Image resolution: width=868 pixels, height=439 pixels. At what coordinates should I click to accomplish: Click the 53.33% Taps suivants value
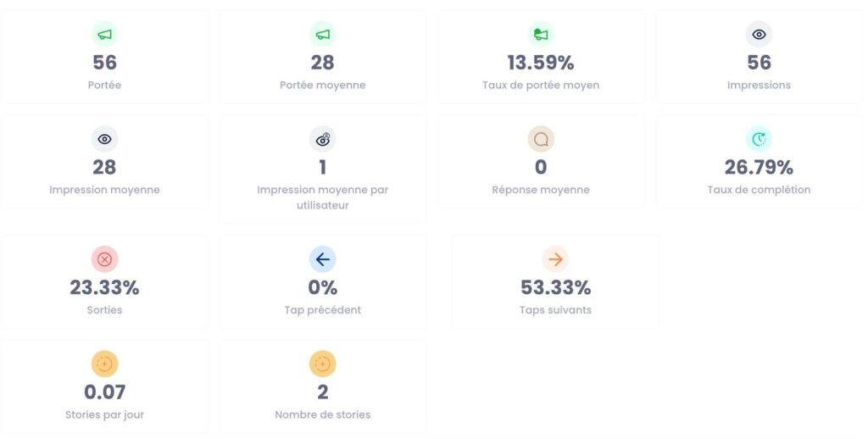[x=556, y=287]
